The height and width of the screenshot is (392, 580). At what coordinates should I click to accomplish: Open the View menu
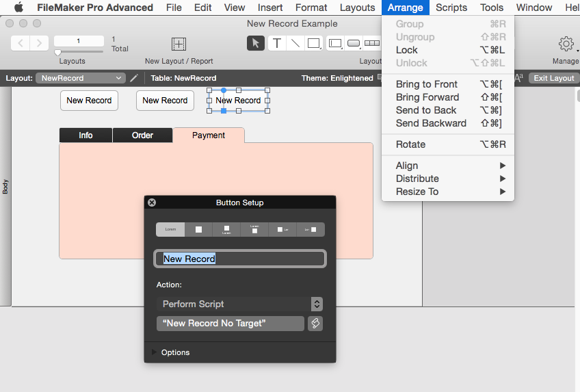pyautogui.click(x=235, y=8)
